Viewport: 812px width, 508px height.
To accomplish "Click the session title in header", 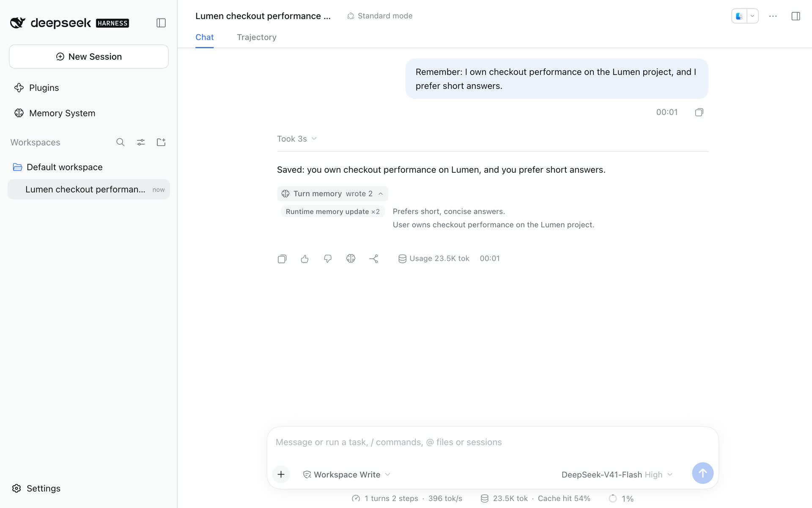I will [263, 16].
